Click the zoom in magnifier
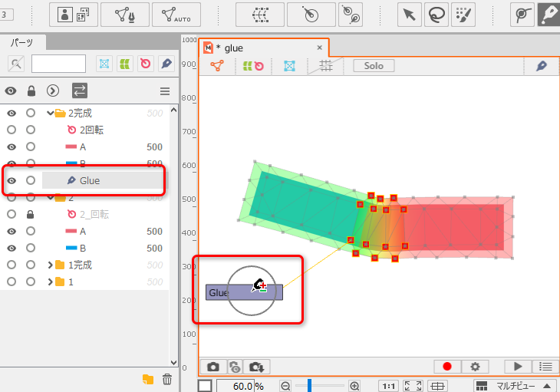 click(354, 386)
